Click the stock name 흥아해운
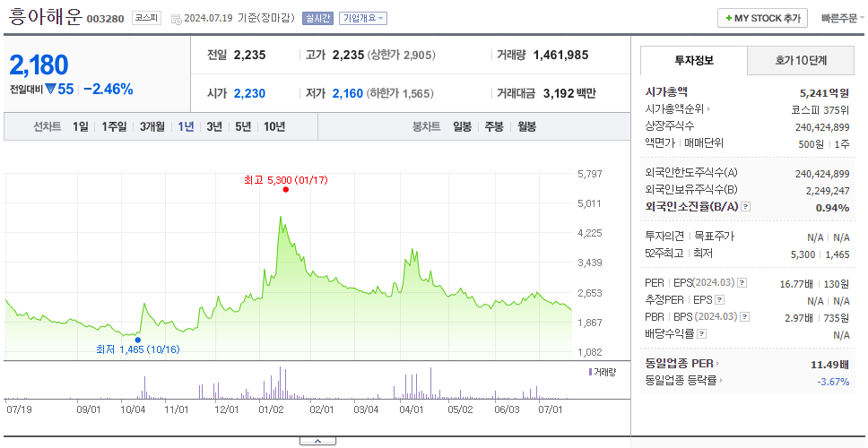This screenshot has height=448, width=868. (45, 18)
